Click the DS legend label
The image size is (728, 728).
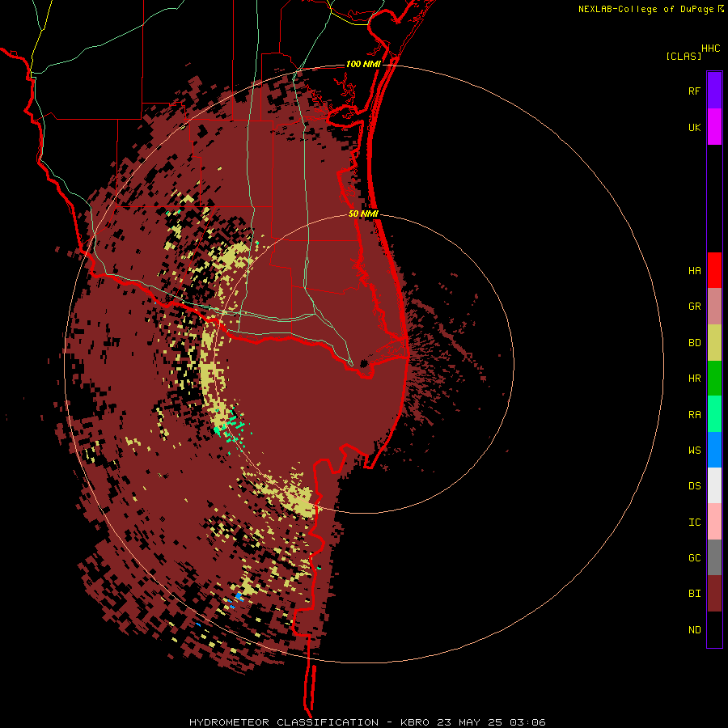click(694, 485)
